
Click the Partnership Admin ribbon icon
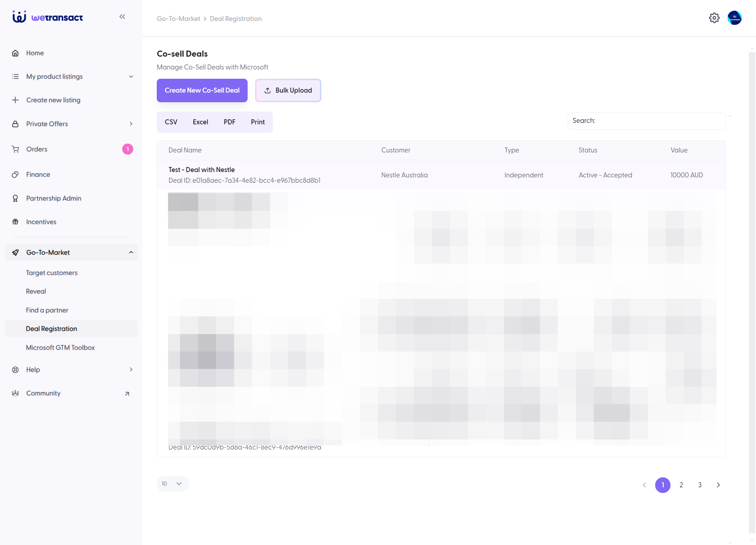15,198
